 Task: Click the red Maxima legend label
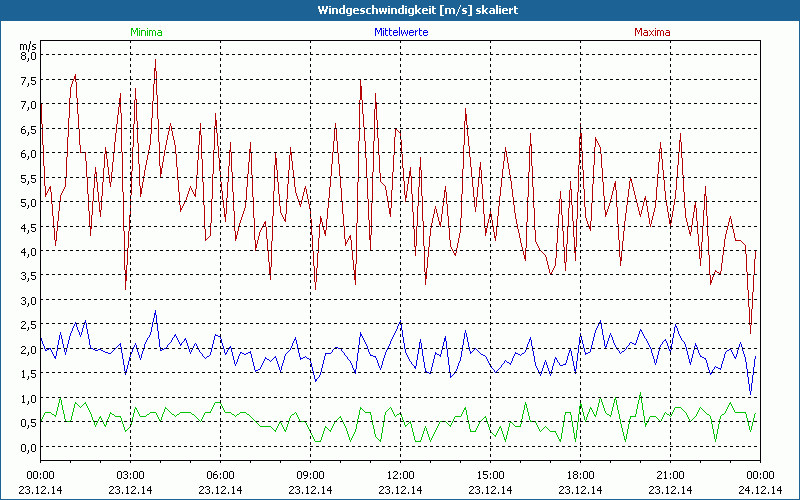coord(653,32)
